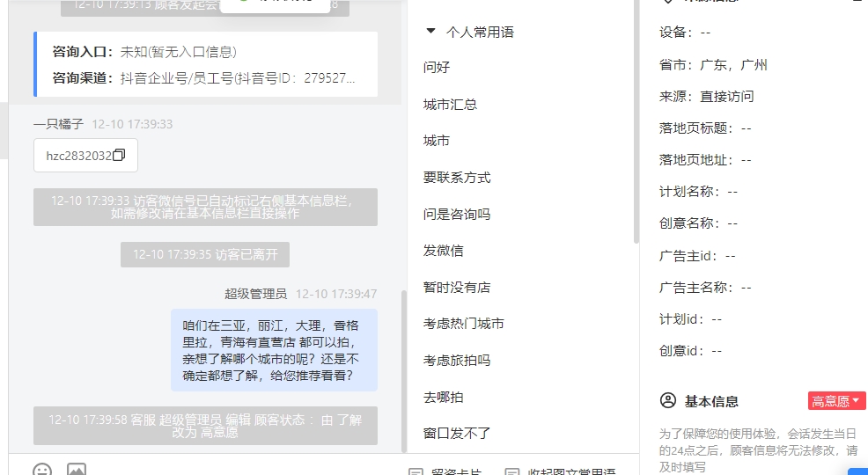The image size is (868, 475).
Task: Click the 创意id row
Action: (x=691, y=351)
